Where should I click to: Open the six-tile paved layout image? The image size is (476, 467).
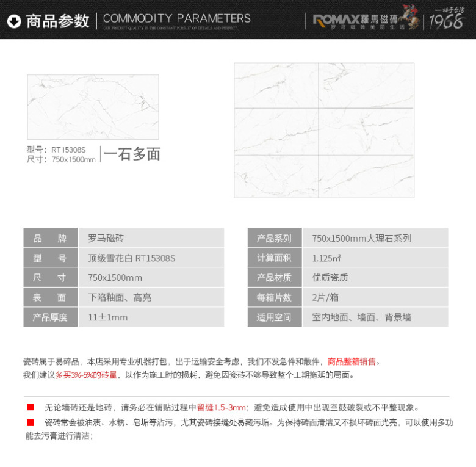[x=324, y=130]
